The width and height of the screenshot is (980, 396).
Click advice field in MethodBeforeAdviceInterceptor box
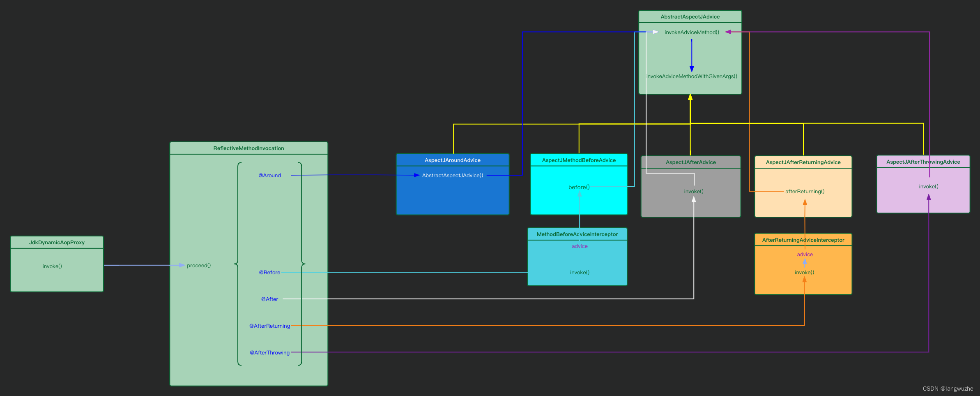tap(580, 246)
